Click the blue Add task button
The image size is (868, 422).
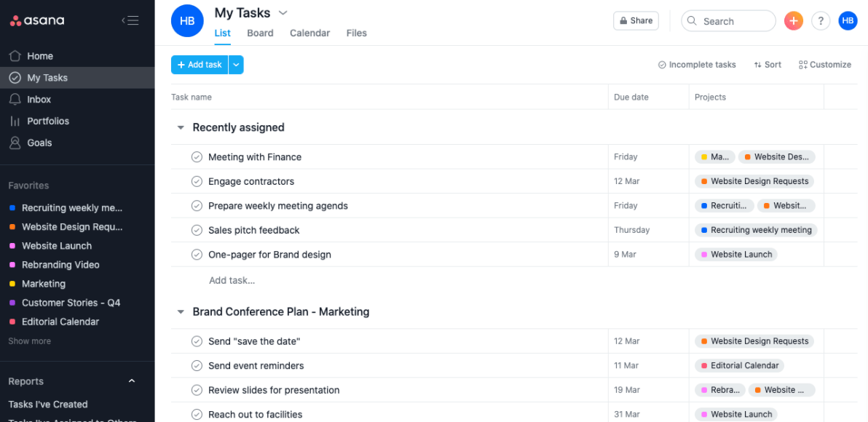coord(200,65)
